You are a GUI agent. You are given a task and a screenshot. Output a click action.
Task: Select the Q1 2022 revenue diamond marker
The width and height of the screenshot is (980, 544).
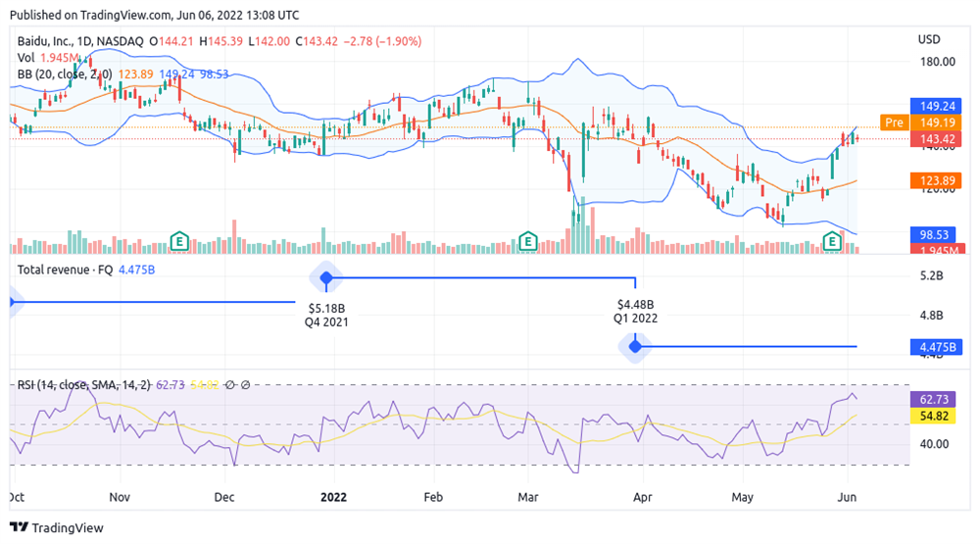point(636,346)
